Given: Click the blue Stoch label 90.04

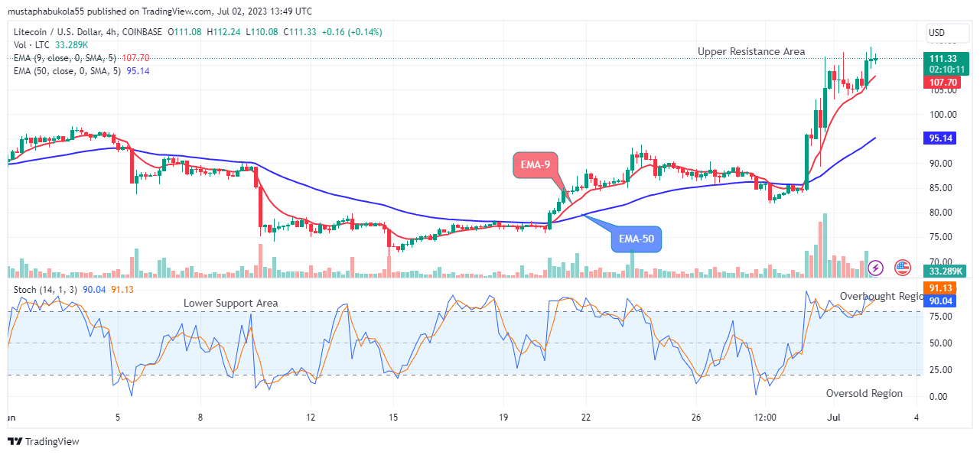Looking at the screenshot, I should point(939,301).
